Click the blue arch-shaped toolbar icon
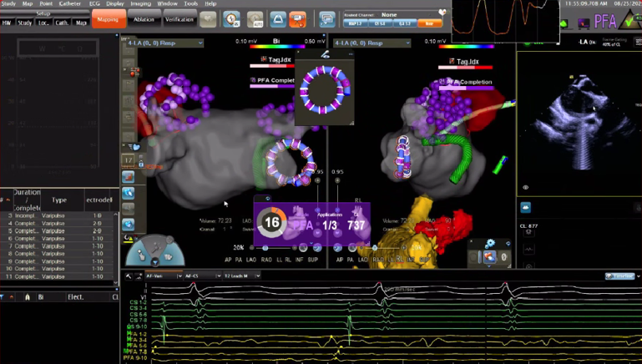Viewport: 642px width, 364px height. (277, 19)
